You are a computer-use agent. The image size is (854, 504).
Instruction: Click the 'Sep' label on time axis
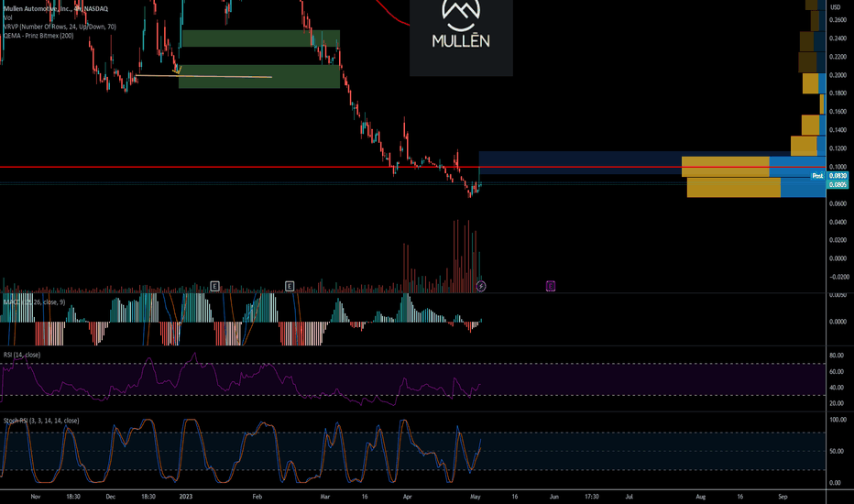pos(783,497)
